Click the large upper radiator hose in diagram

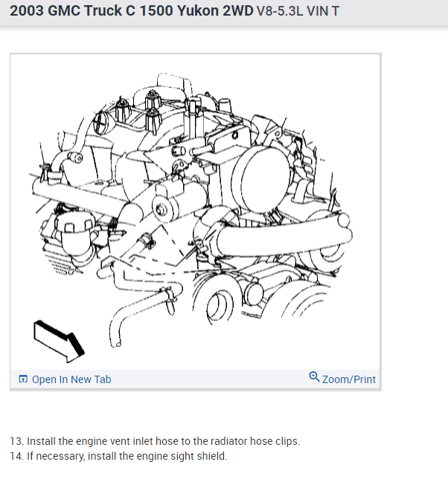284,237
